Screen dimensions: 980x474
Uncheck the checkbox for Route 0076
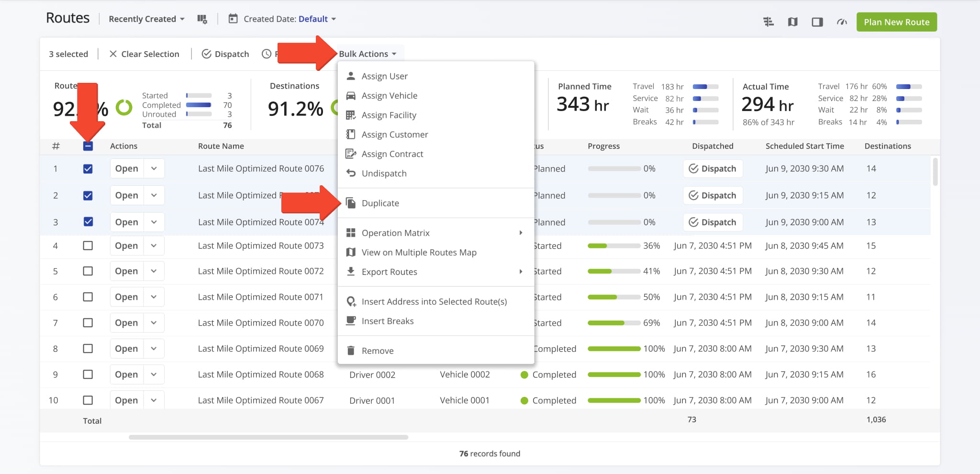[x=88, y=169]
